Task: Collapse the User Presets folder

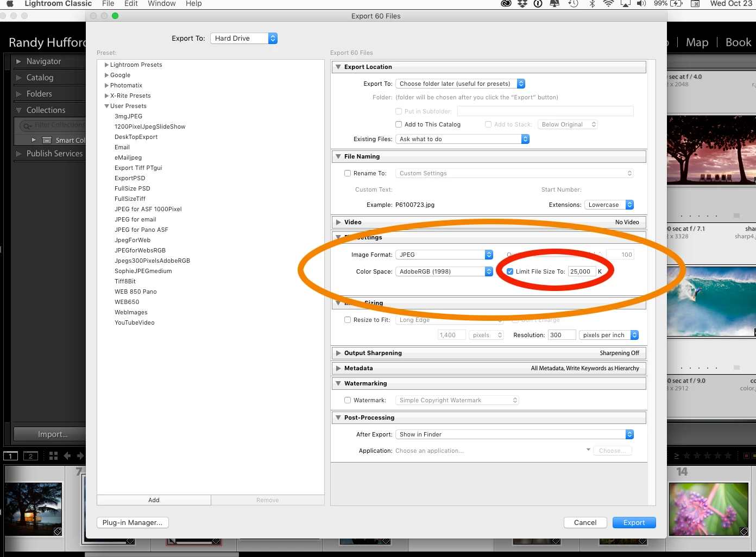Action: tap(107, 106)
